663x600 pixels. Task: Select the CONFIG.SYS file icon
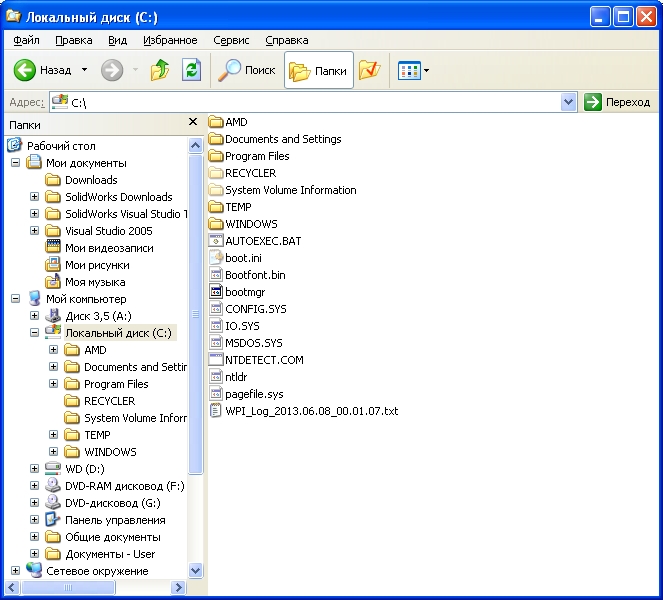(x=216, y=309)
